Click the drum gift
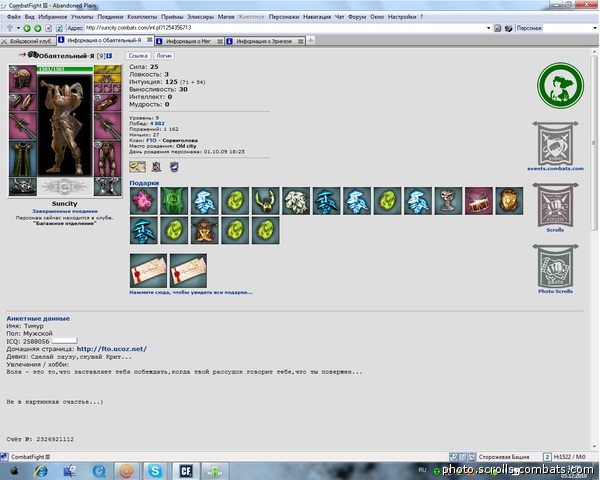The height and width of the screenshot is (480, 600). [479, 200]
